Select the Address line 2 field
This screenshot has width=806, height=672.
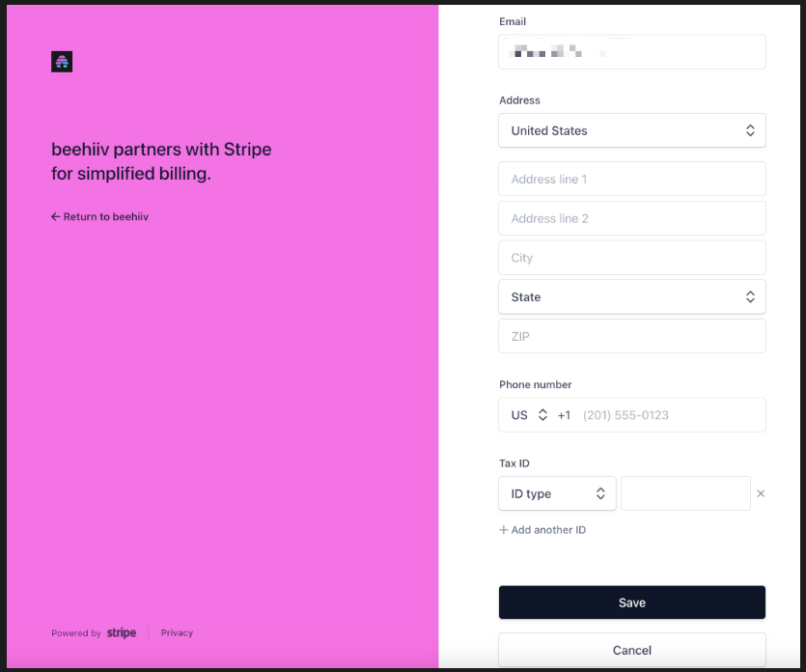point(631,218)
